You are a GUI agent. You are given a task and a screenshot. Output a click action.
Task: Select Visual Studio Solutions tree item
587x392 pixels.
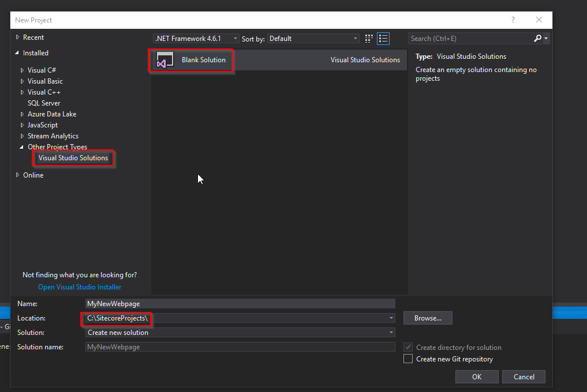coord(73,158)
